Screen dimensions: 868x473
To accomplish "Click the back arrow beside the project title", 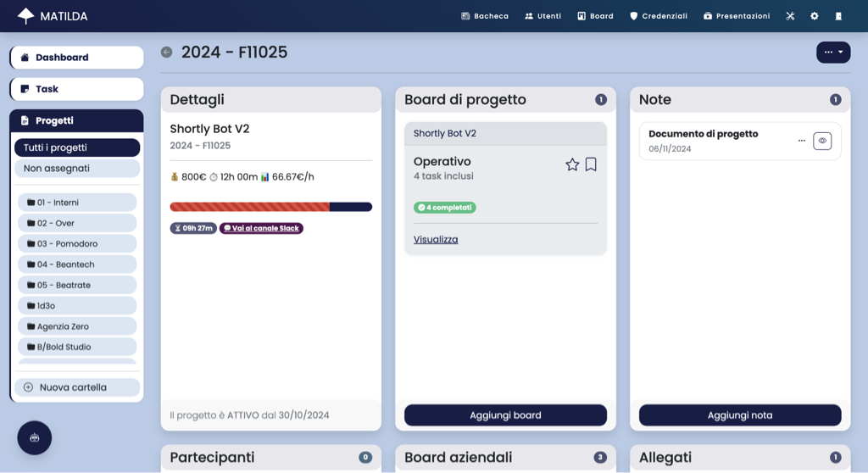I will [166, 53].
